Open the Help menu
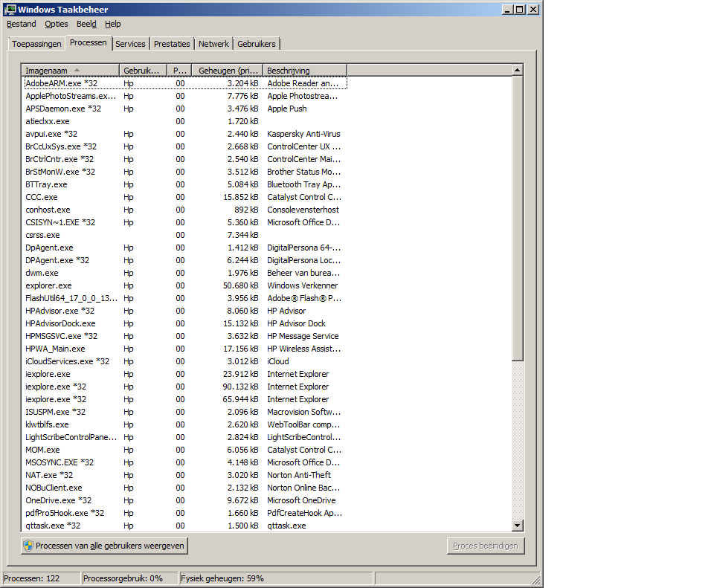The height and width of the screenshot is (588, 714). click(x=113, y=24)
